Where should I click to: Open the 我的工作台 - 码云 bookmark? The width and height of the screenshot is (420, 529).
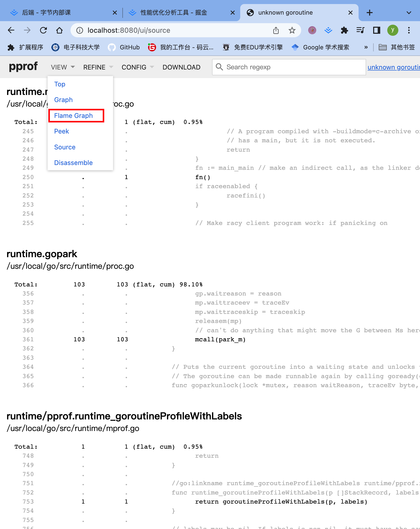(x=181, y=47)
